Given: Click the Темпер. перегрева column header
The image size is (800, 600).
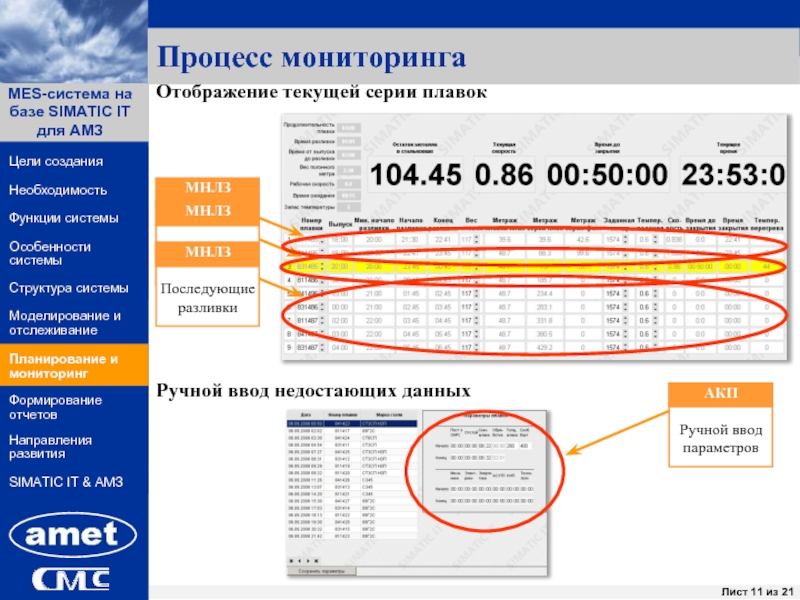Looking at the screenshot, I should [766, 224].
